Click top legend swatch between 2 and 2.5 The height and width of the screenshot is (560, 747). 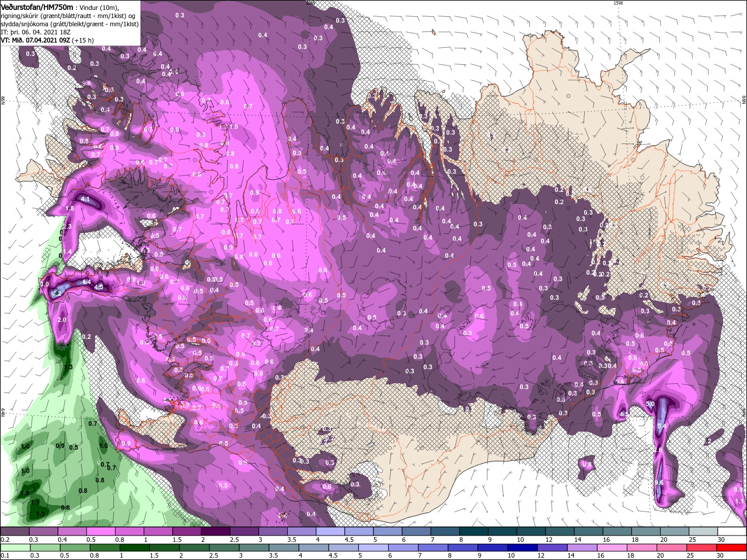coord(215,531)
